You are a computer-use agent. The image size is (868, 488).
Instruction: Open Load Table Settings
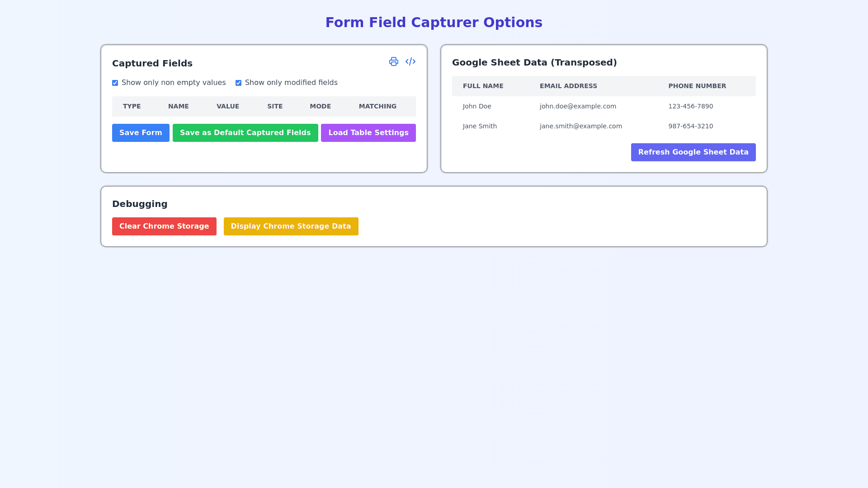(x=368, y=133)
